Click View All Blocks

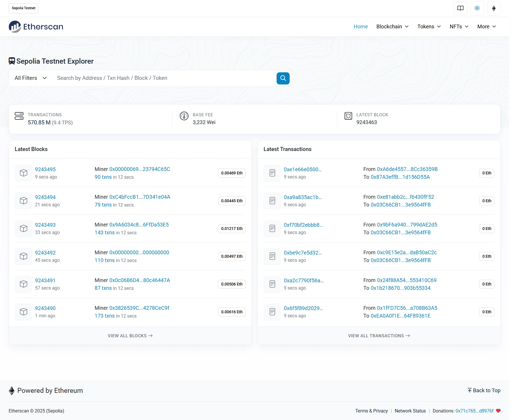pyautogui.click(x=130, y=336)
